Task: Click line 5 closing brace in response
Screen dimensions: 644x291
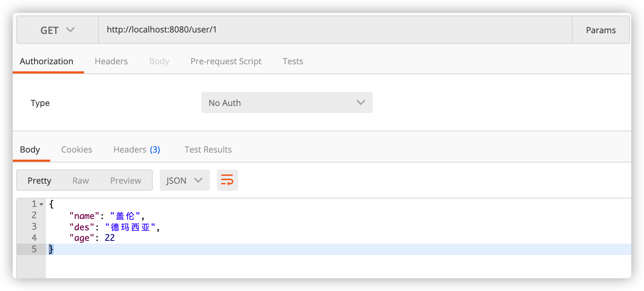Action: click(x=51, y=249)
